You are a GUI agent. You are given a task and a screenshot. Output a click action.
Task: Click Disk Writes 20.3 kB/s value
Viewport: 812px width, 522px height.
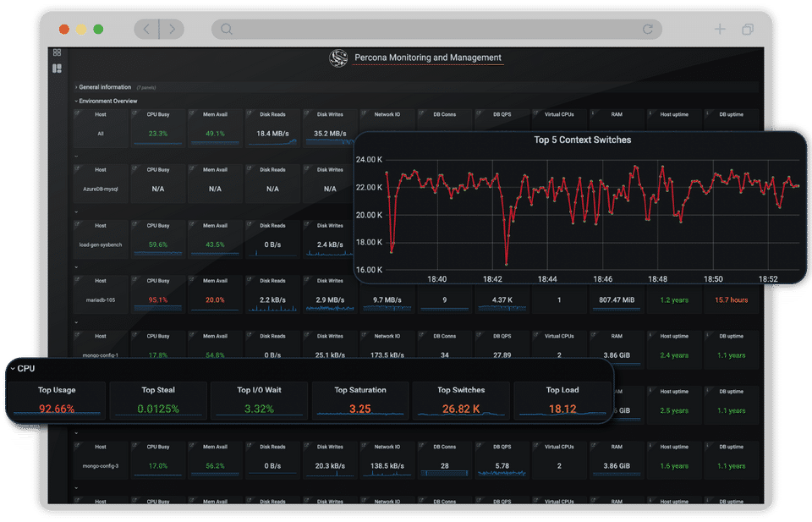(x=330, y=466)
